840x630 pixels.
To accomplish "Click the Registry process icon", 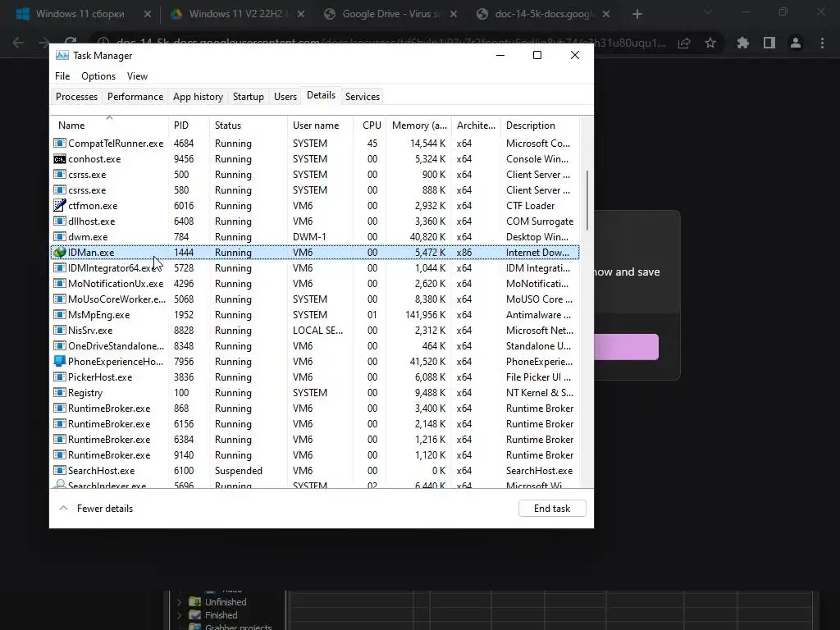I will point(59,393).
